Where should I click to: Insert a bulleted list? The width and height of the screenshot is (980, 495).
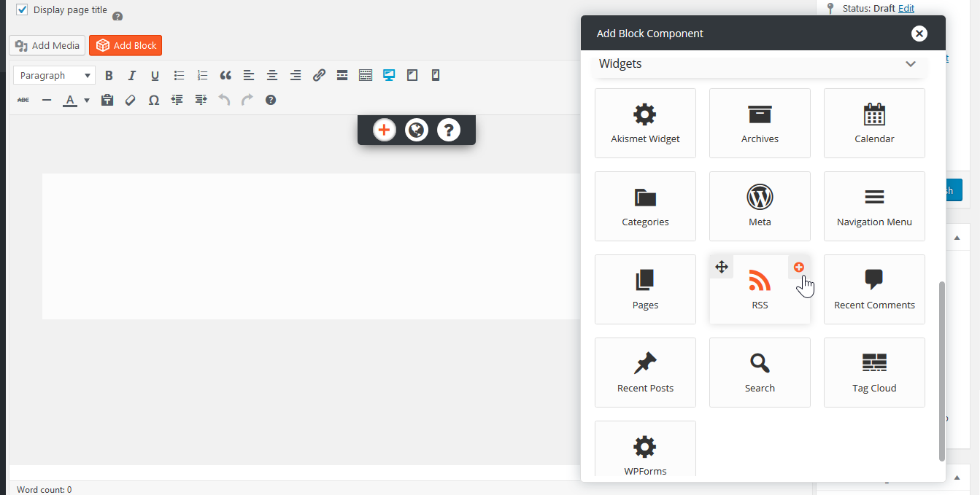[179, 75]
